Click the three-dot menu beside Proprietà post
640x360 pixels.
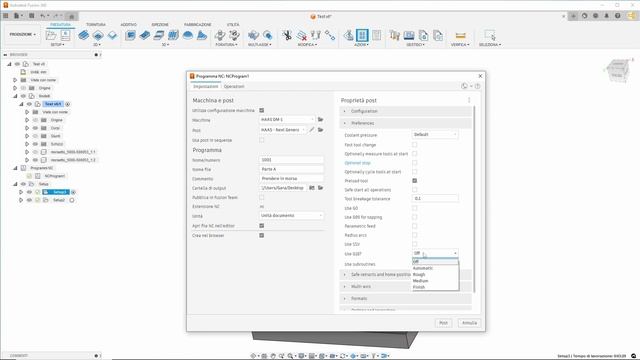tap(469, 100)
